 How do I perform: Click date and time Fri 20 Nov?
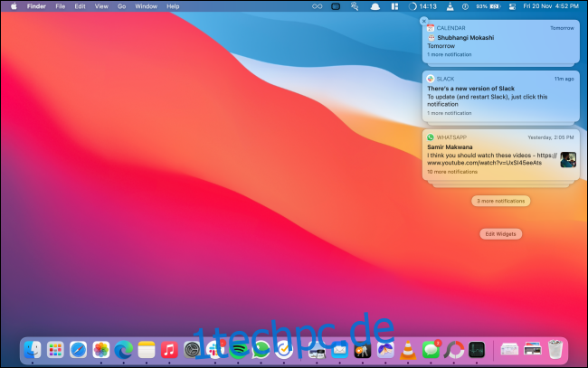(x=551, y=6)
